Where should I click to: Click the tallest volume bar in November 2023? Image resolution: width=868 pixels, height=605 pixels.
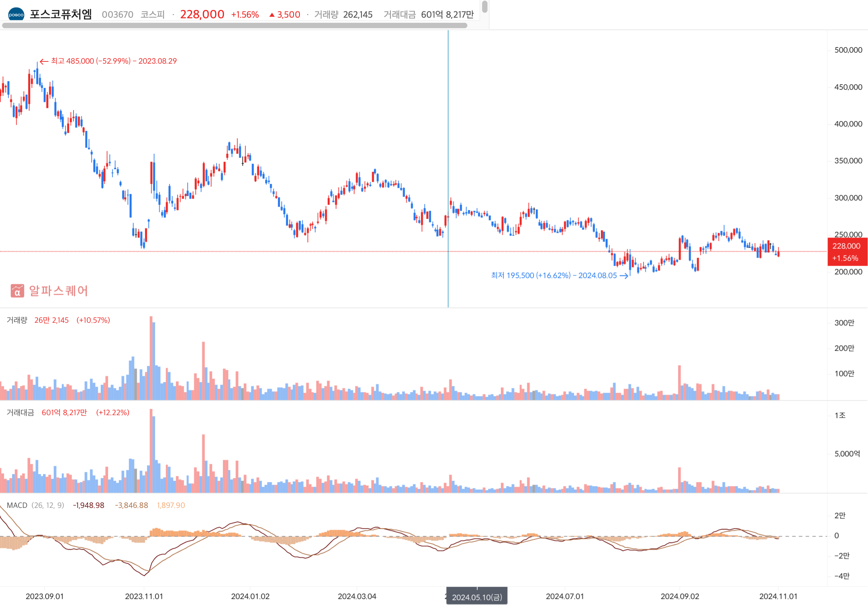click(151, 358)
